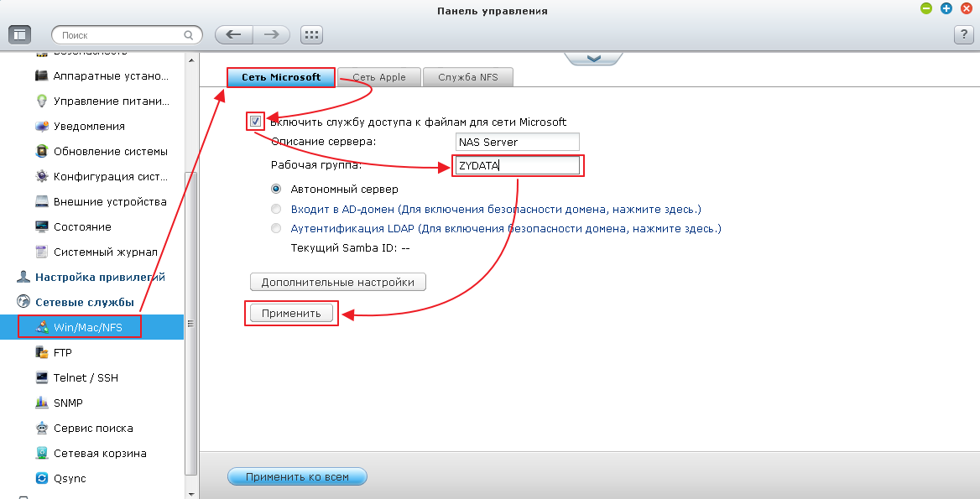Screen dimensions: 980x499
Task: Select the LDAP authentication radio button
Action: (x=275, y=229)
